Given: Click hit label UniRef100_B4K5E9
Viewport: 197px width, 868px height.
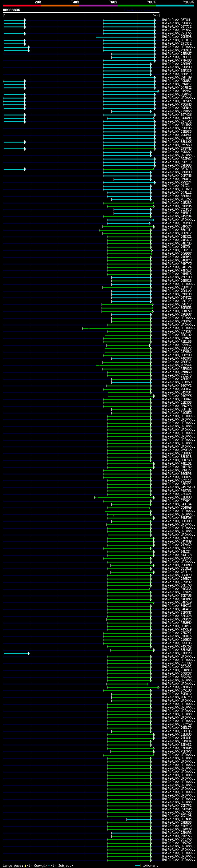Looking at the screenshot, I should coord(177,603).
